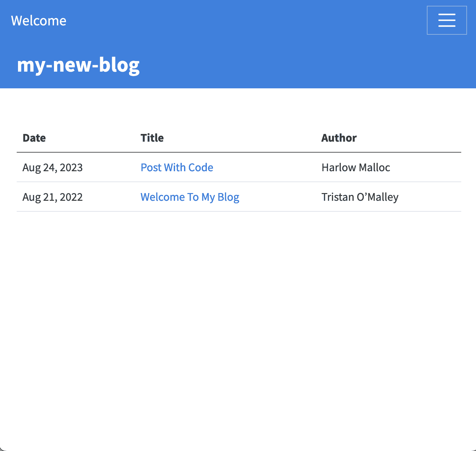Screen dimensions: 476x451
Task: Select the Aug 24, 2023 date cell
Action: [x=52, y=167]
